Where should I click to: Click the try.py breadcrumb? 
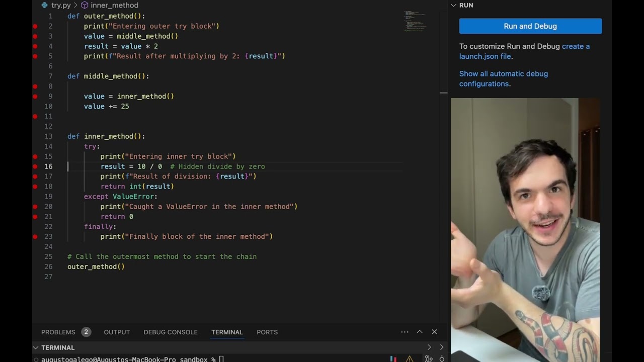tap(61, 5)
